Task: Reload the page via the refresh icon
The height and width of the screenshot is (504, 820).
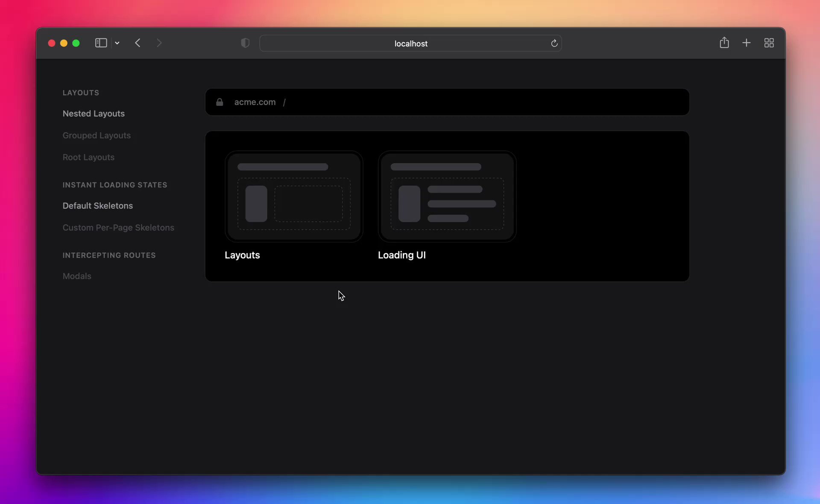Action: point(554,43)
